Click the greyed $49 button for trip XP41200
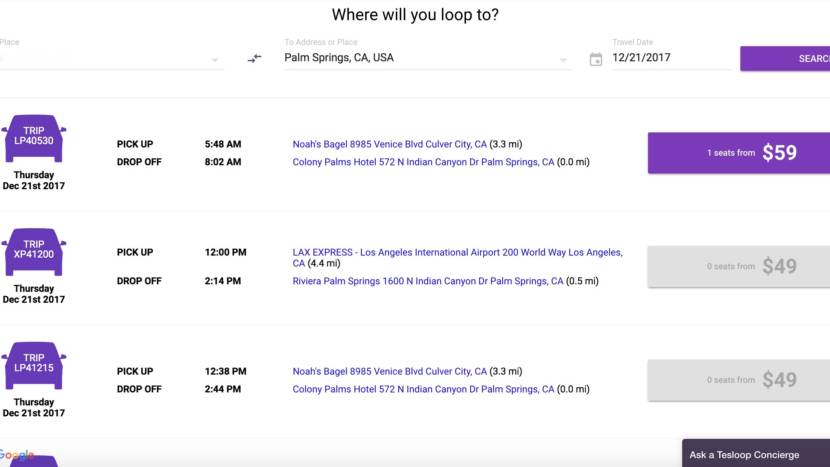 (738, 266)
